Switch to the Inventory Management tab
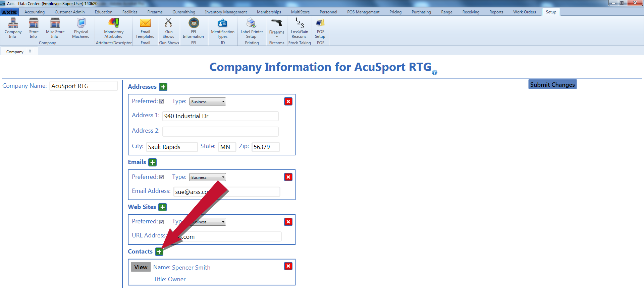This screenshot has height=288, width=644. point(226,12)
